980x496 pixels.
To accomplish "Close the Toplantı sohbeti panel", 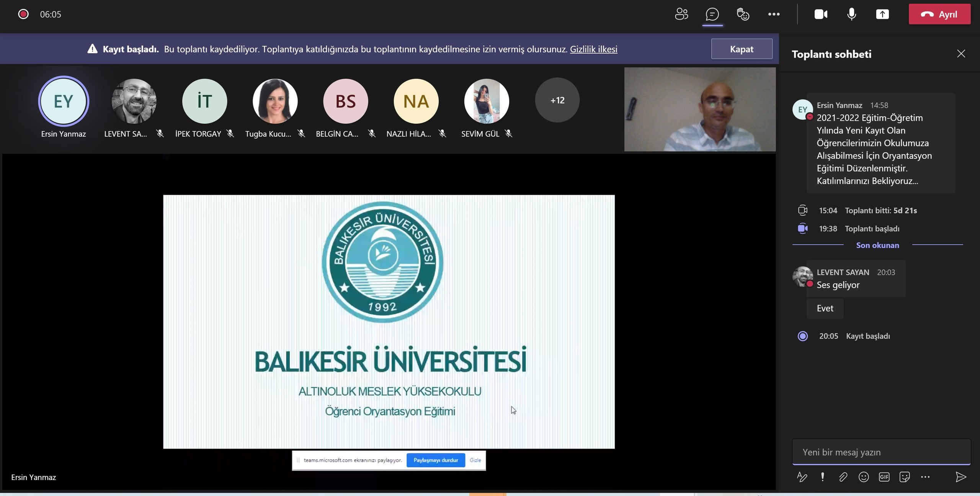I will 961,54.
